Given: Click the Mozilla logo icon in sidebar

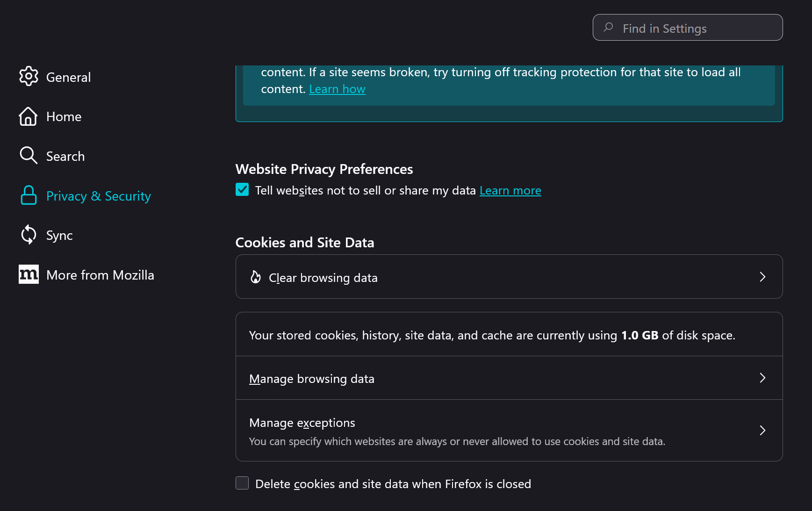Looking at the screenshot, I should click(x=29, y=274).
